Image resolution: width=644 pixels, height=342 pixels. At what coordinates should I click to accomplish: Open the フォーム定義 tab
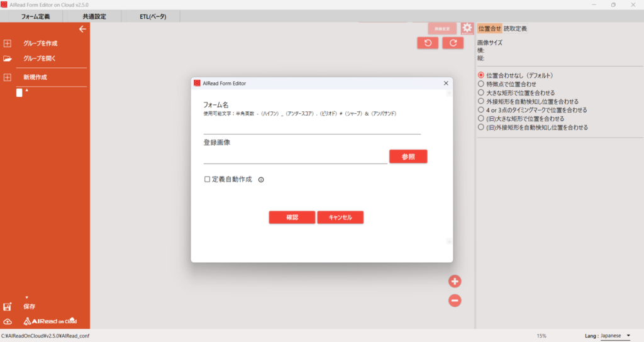click(35, 16)
